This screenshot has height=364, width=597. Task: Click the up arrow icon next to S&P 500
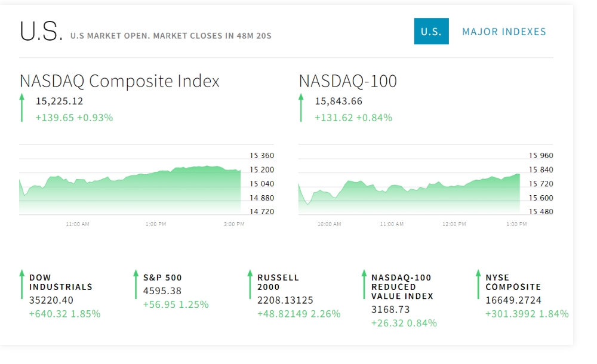click(136, 284)
